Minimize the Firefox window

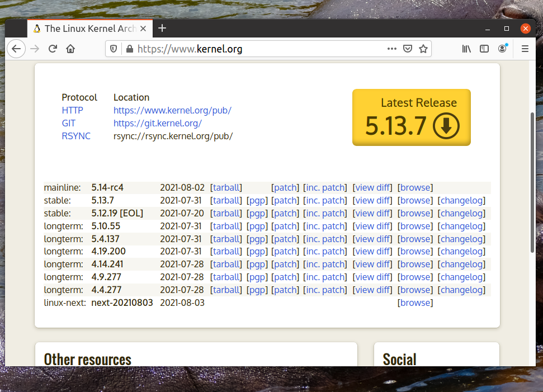(x=488, y=29)
